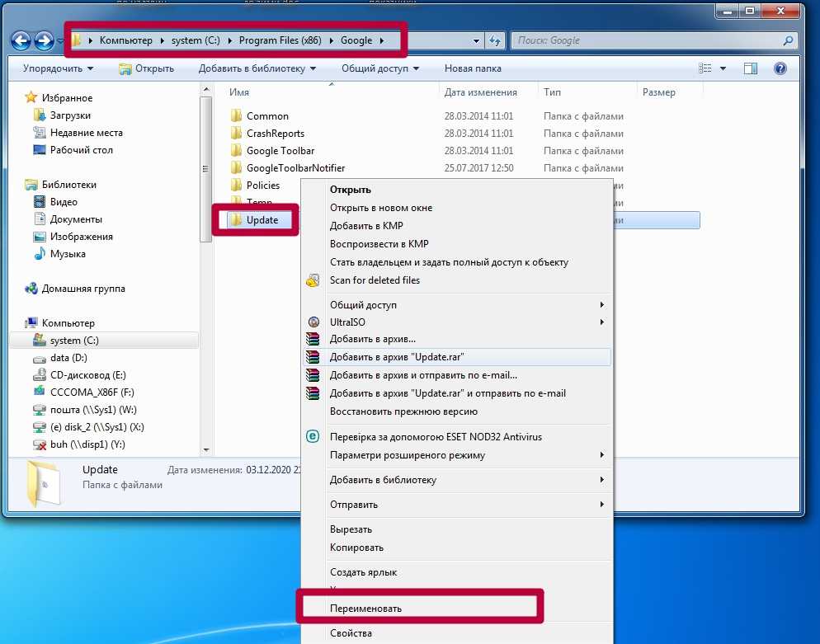Click the Back navigation arrow button
Screen dimensions: 820x644
coord(21,40)
